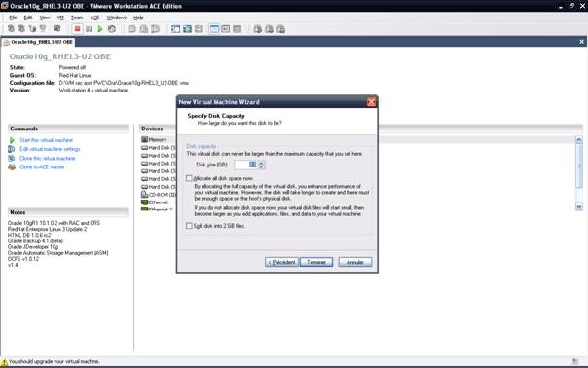Click the Disk size input field
Image resolution: width=588 pixels, height=368 pixels.
point(246,165)
